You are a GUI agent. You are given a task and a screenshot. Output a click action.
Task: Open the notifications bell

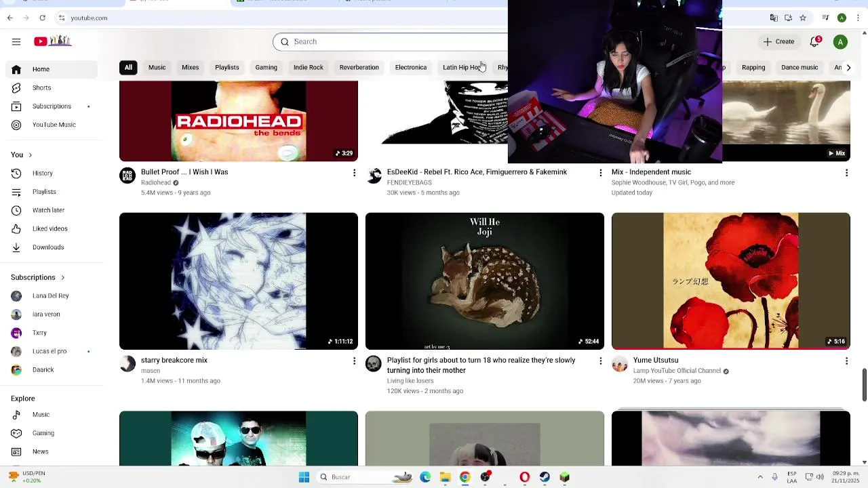point(815,42)
